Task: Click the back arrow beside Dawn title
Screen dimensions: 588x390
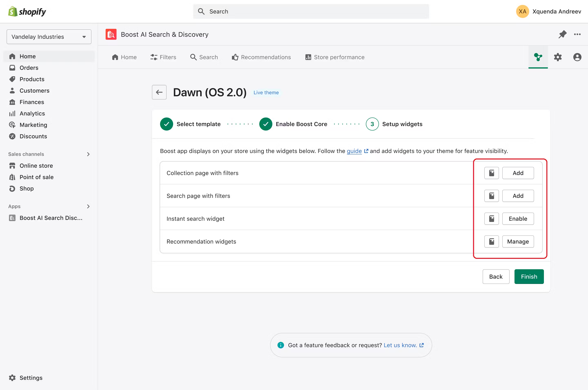Action: pyautogui.click(x=159, y=92)
